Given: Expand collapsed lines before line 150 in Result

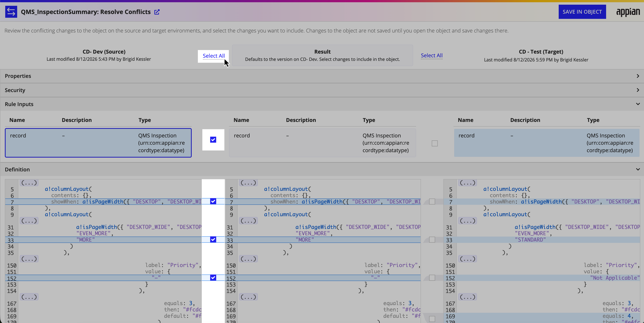Looking at the screenshot, I should tap(248, 259).
